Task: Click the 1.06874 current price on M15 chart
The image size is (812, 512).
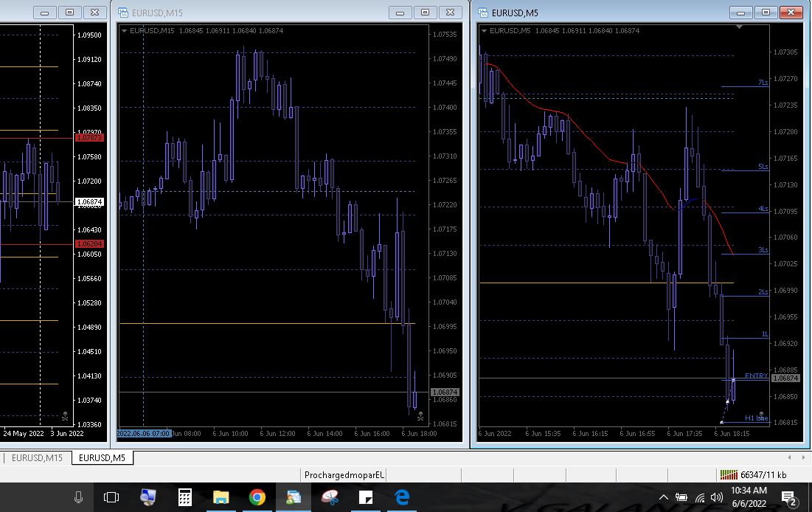Action: pyautogui.click(x=445, y=392)
